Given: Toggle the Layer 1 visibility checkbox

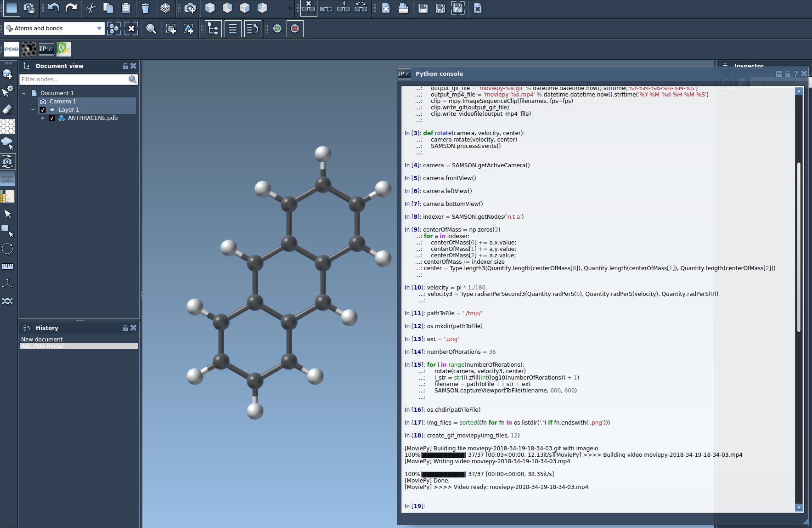Looking at the screenshot, I should (43, 110).
